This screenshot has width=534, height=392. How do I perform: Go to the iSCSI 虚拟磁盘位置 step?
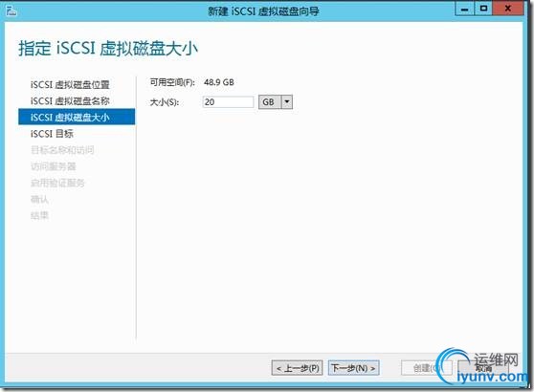click(x=70, y=84)
